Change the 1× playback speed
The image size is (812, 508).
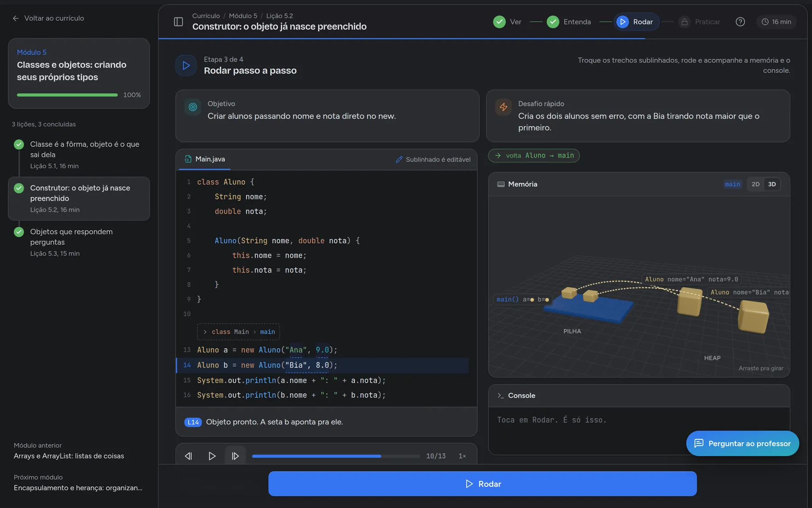[x=462, y=456]
